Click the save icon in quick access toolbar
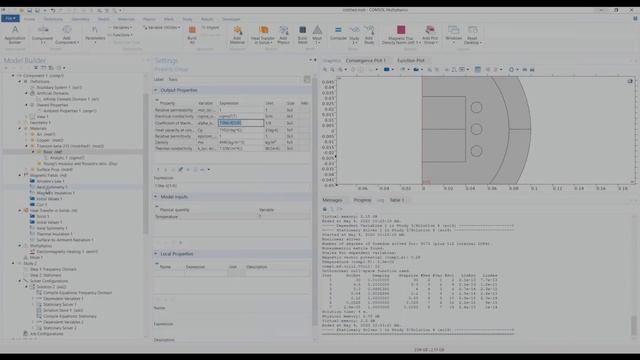Screen dimensions: 640x360 [29, 10]
